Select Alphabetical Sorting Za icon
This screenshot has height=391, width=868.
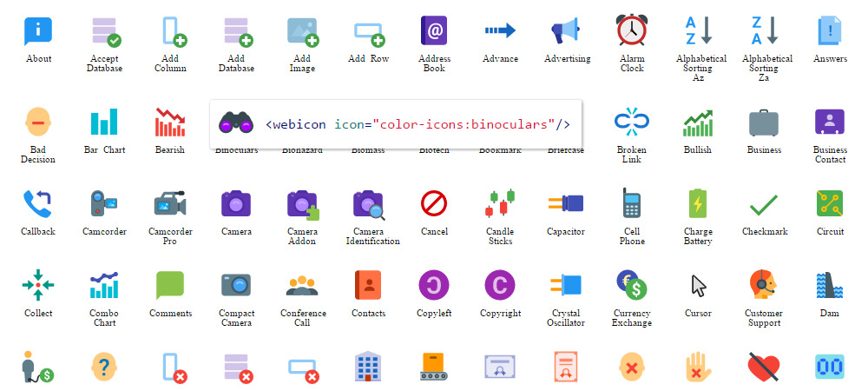(x=764, y=30)
